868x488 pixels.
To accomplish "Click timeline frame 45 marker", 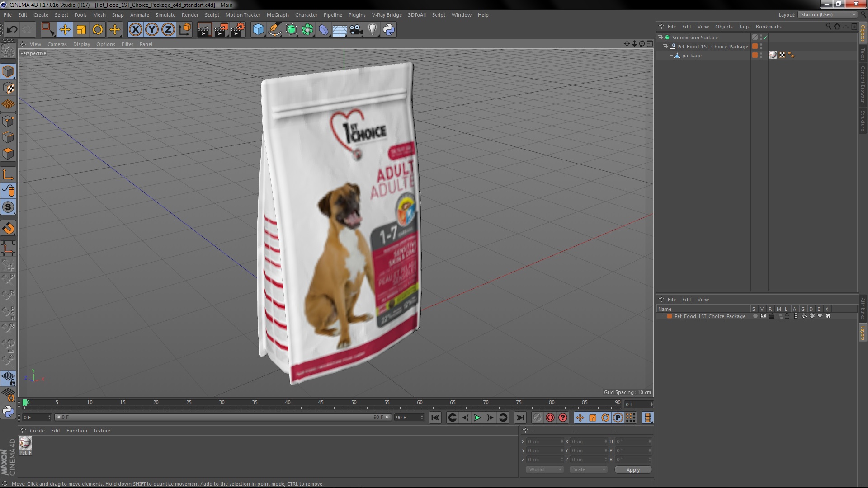I will [321, 402].
